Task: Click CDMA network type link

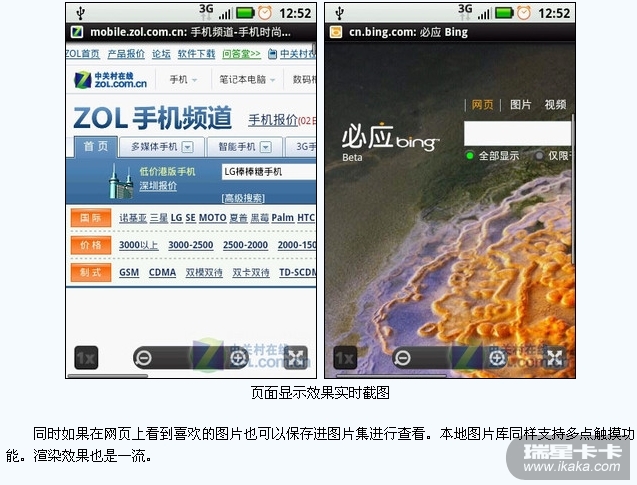Action: pos(162,273)
